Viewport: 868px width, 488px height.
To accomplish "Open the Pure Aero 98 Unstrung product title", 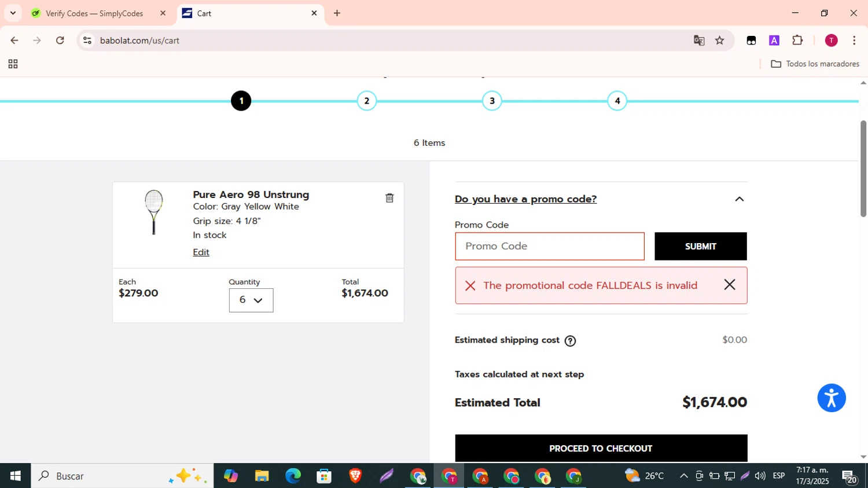I will click(251, 195).
